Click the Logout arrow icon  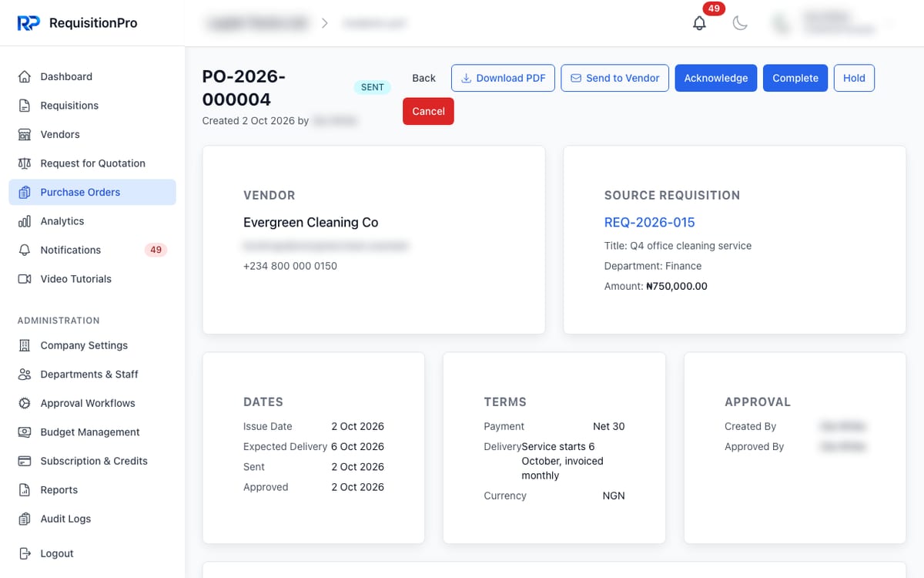25,553
